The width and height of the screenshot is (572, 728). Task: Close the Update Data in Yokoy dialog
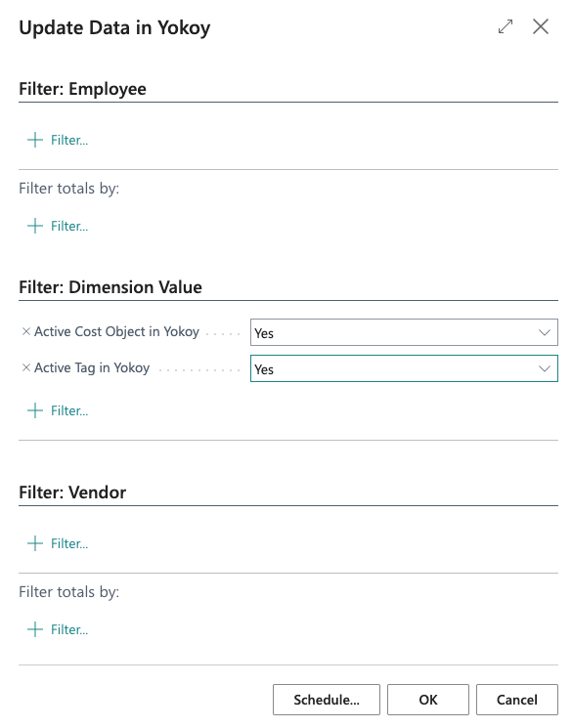point(541,26)
